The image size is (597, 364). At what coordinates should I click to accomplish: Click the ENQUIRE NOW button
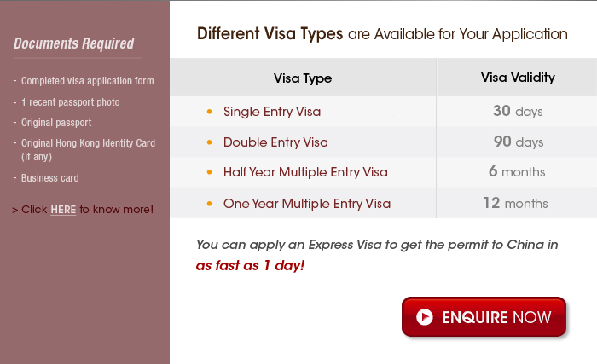tap(484, 317)
